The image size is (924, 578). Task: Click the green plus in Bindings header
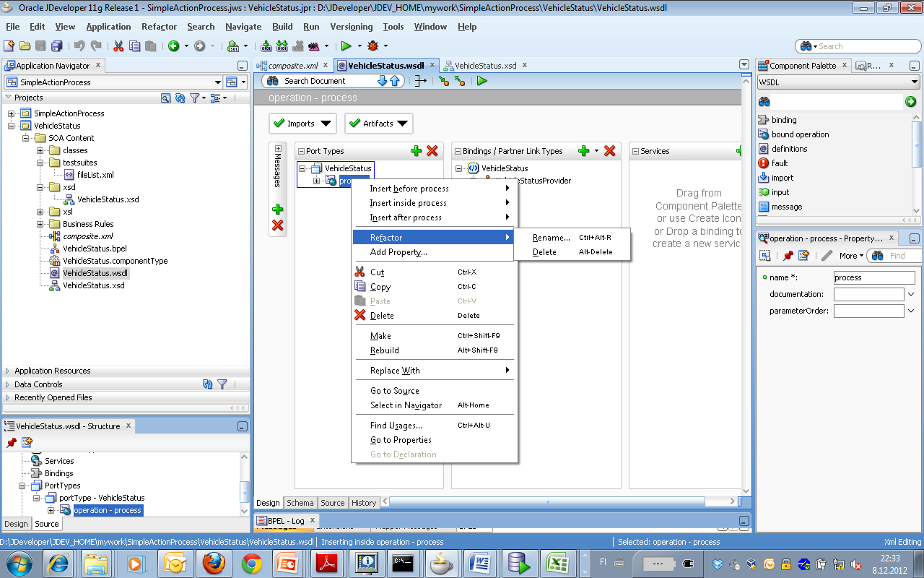click(584, 151)
